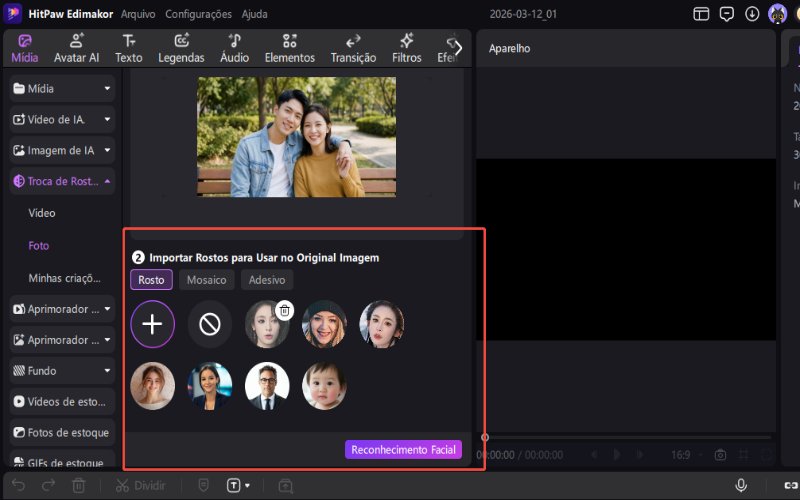This screenshot has width=800, height=500.
Task: Select the smiling blonde woman face
Action: pos(153,386)
